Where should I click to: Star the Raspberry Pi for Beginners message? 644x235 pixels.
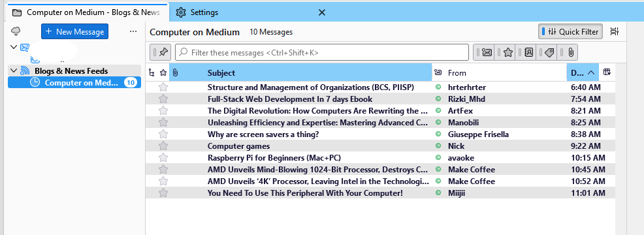[163, 158]
